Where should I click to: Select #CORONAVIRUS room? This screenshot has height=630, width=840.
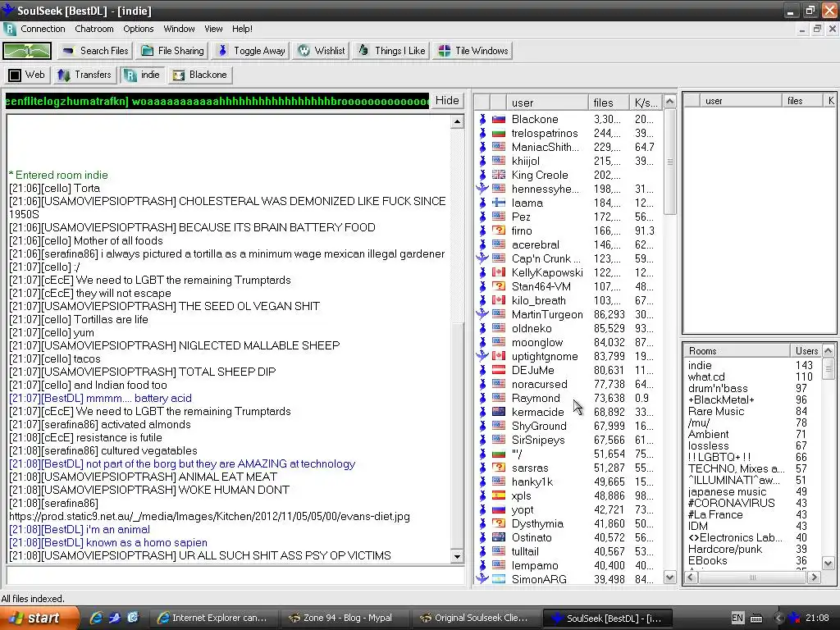[731, 503]
